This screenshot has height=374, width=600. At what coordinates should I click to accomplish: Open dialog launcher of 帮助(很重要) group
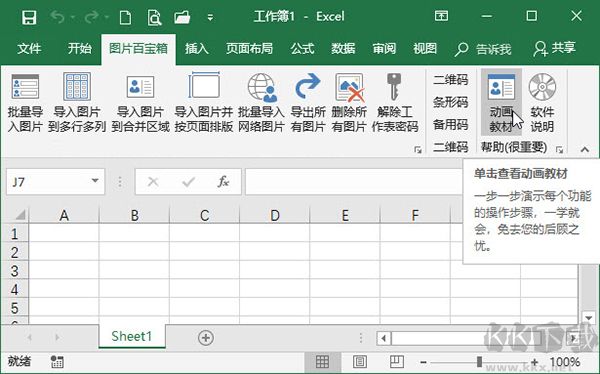click(559, 150)
